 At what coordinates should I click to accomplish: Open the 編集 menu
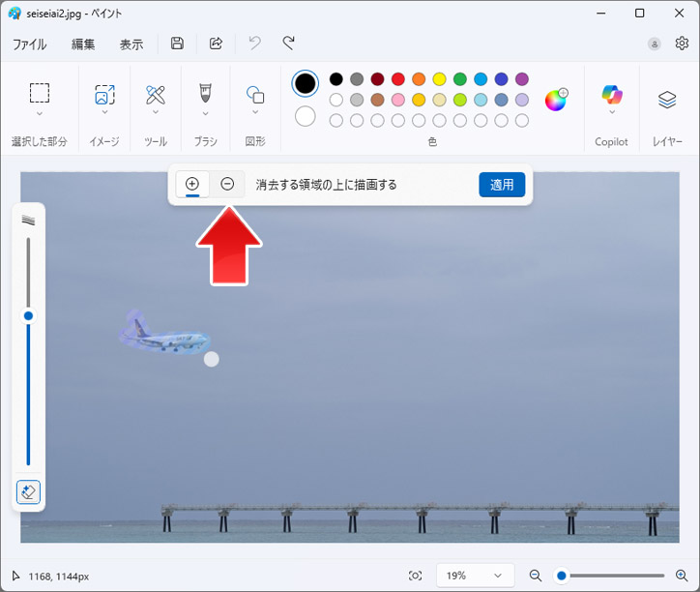coord(83,44)
